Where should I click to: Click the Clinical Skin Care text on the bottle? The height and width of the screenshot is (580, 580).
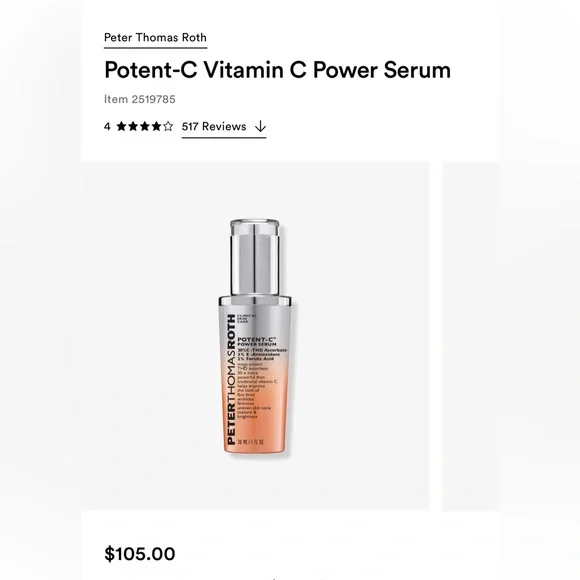(246, 319)
